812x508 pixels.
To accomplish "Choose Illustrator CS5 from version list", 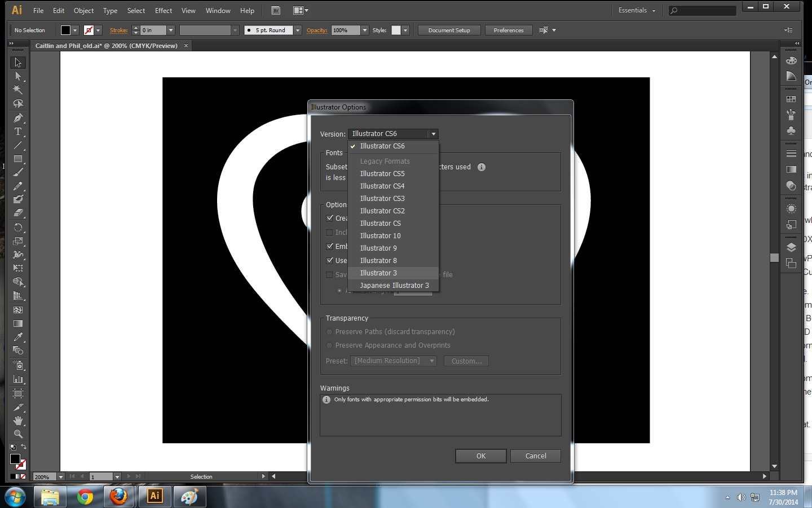I will point(393,174).
